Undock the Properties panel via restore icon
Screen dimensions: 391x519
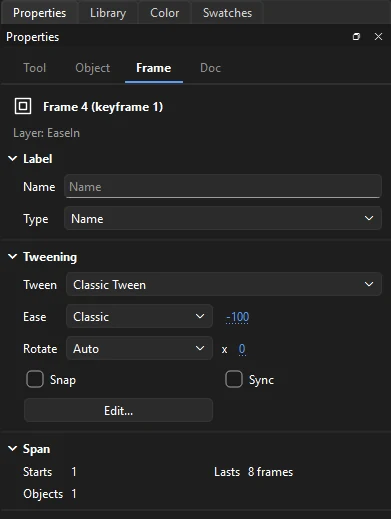(x=356, y=37)
